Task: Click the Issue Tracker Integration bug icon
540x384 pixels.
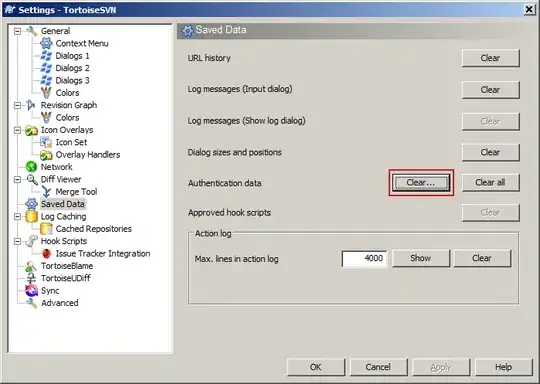Action: click(46, 254)
